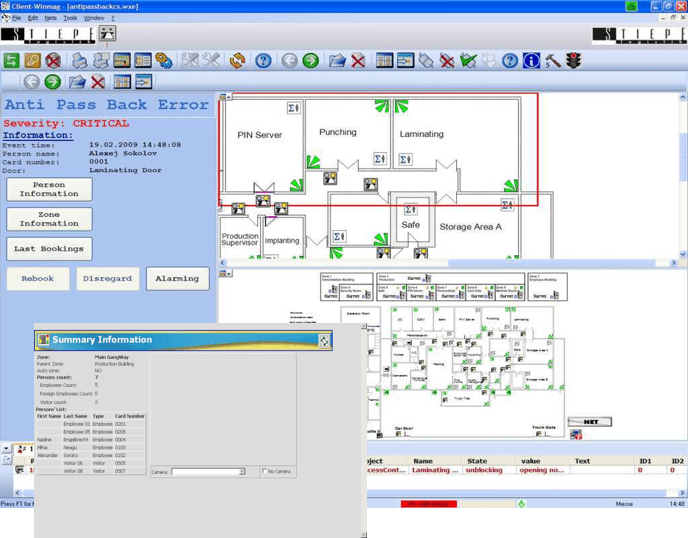
Task: Click the 'Name' column header in event list
Action: tap(423, 461)
